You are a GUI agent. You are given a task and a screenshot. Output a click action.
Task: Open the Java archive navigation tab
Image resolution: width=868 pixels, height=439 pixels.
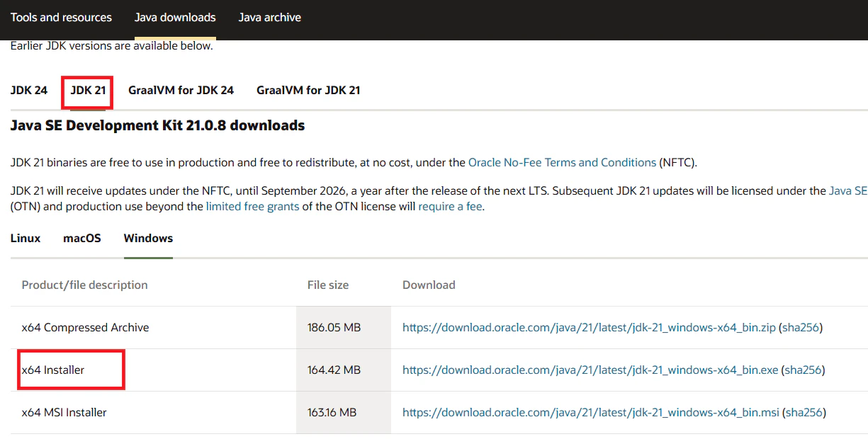point(269,18)
